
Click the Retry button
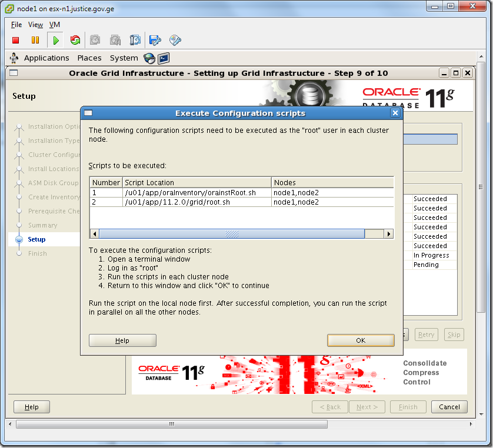(426, 335)
